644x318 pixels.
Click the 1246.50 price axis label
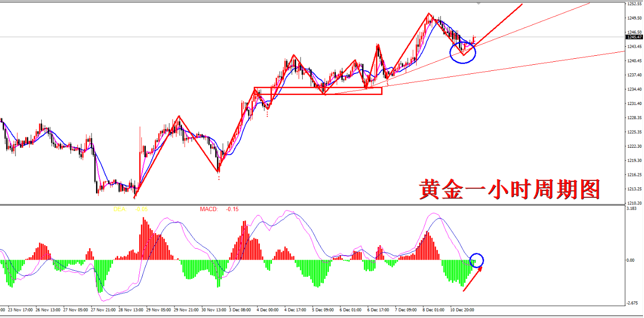[634, 32]
